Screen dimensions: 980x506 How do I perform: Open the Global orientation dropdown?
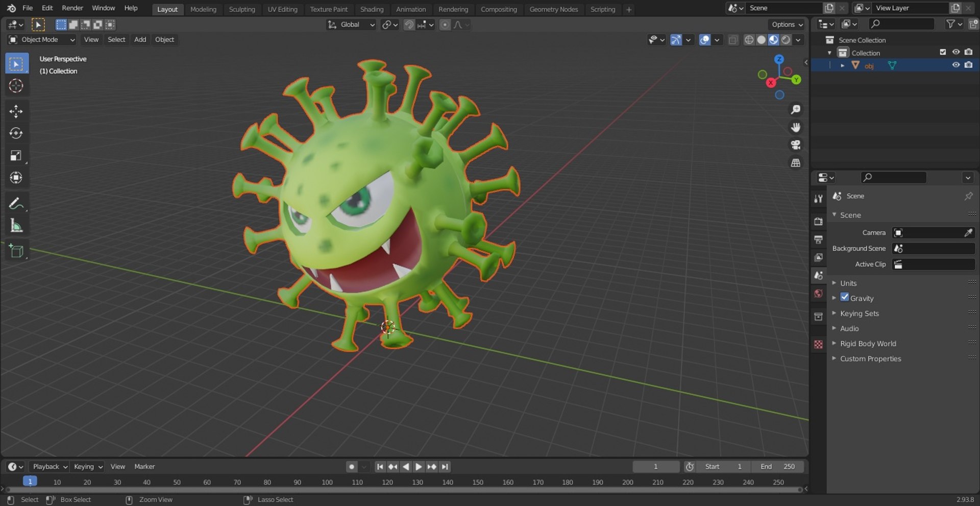[x=351, y=25]
